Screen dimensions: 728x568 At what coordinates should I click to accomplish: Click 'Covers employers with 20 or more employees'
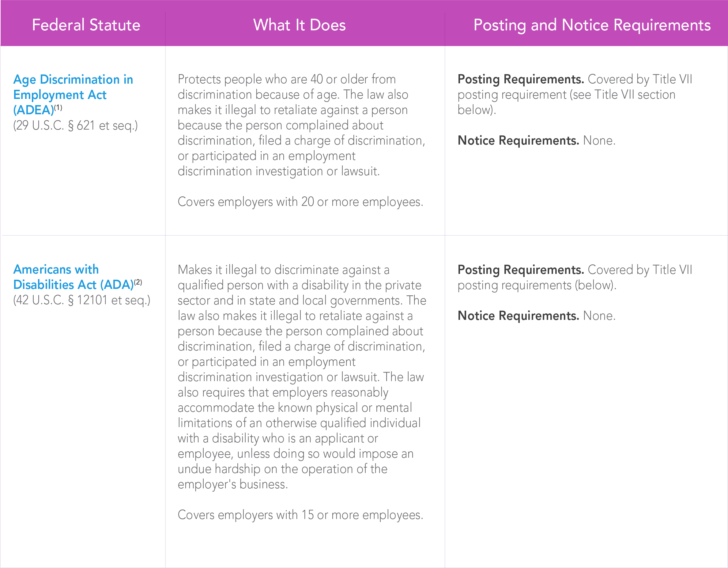pyautogui.click(x=300, y=202)
